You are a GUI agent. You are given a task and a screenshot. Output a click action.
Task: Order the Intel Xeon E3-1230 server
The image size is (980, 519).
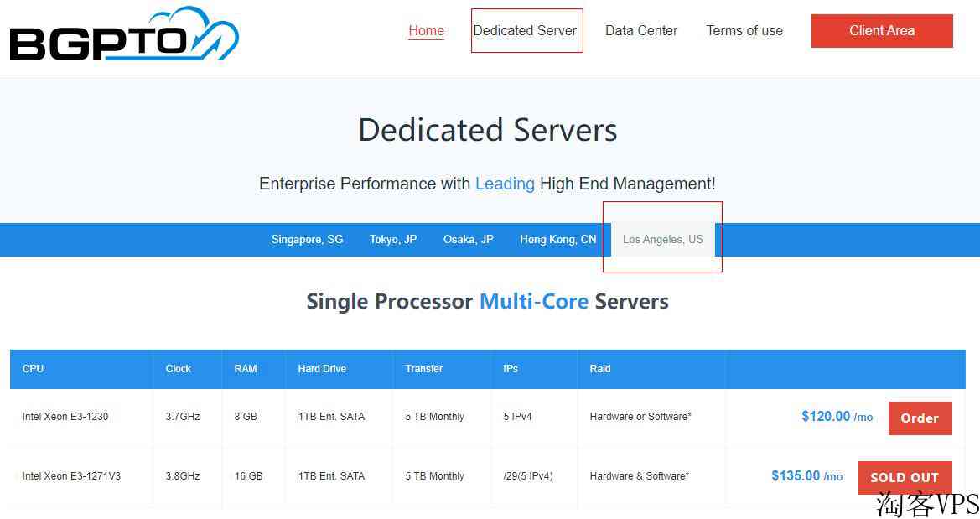(920, 418)
